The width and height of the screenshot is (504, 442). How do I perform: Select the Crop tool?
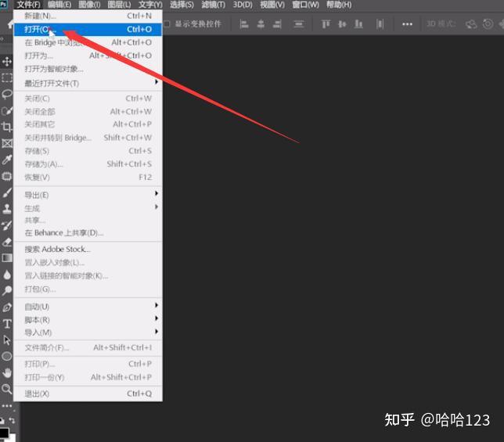click(x=7, y=127)
